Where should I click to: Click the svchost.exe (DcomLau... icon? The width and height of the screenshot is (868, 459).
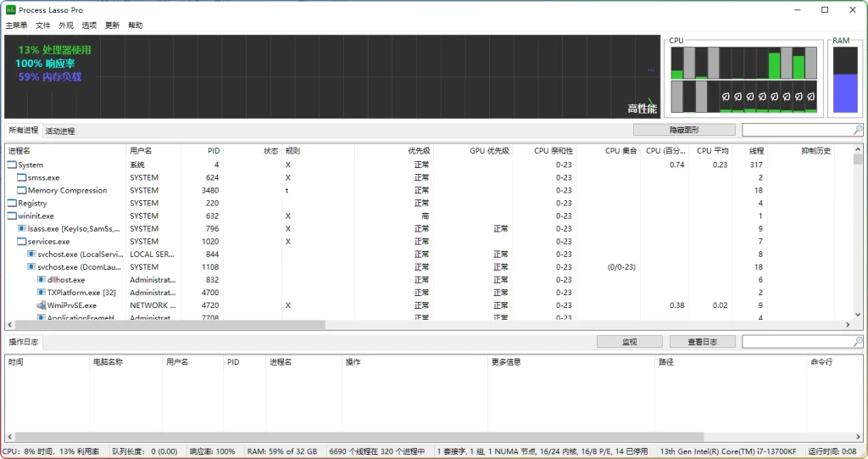coord(31,266)
